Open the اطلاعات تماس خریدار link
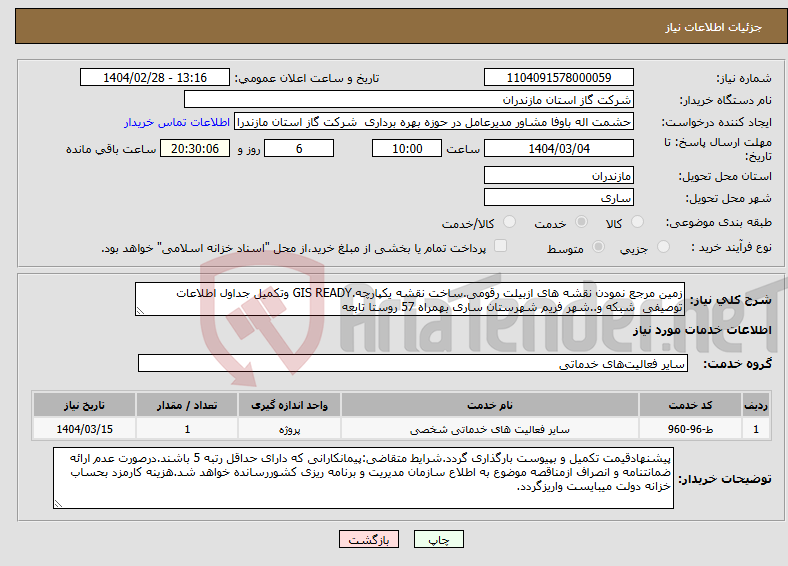This screenshot has width=788, height=566. point(177,122)
